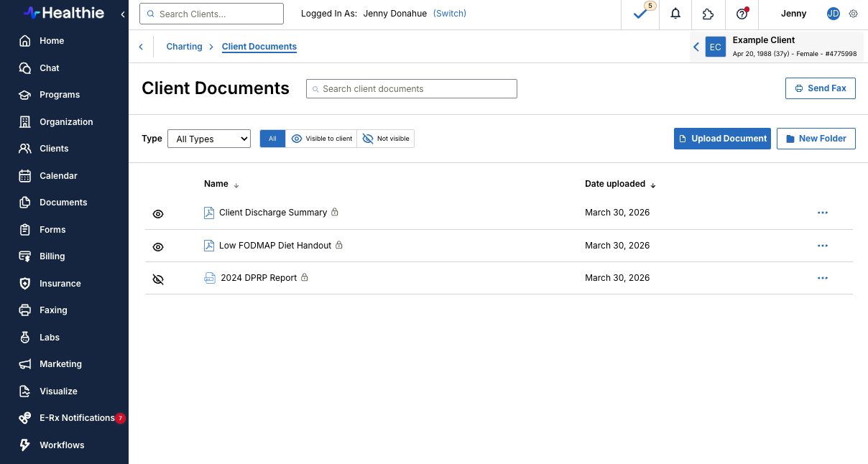
Task: Open the help question mark icon
Action: pos(742,14)
